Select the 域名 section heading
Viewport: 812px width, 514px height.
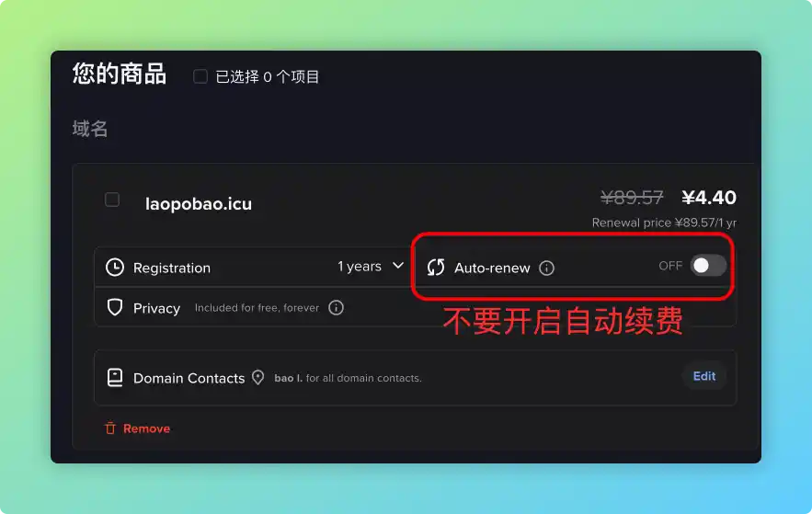pos(90,129)
